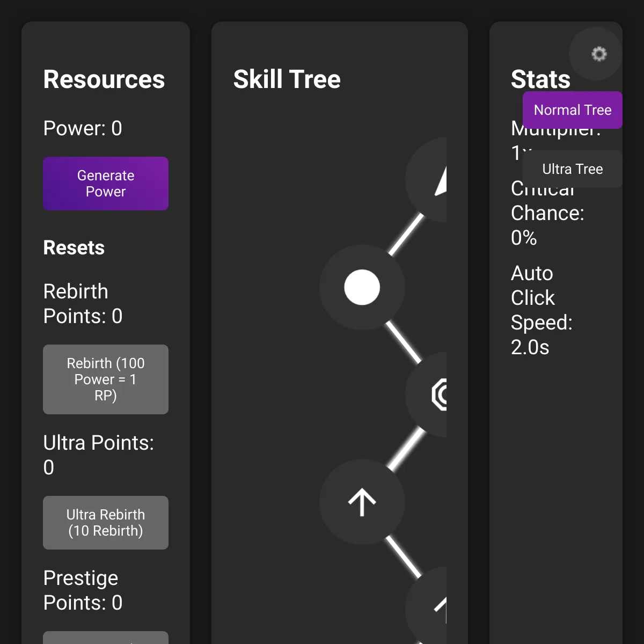
Task: Select the up arrow skill node
Action: (x=362, y=502)
